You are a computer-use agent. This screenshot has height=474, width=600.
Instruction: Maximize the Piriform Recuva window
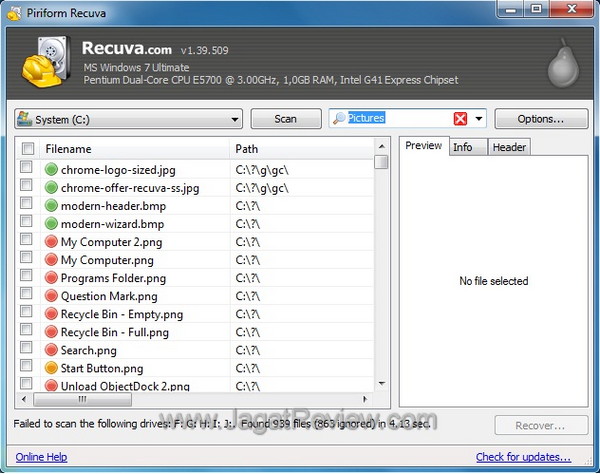click(537, 9)
